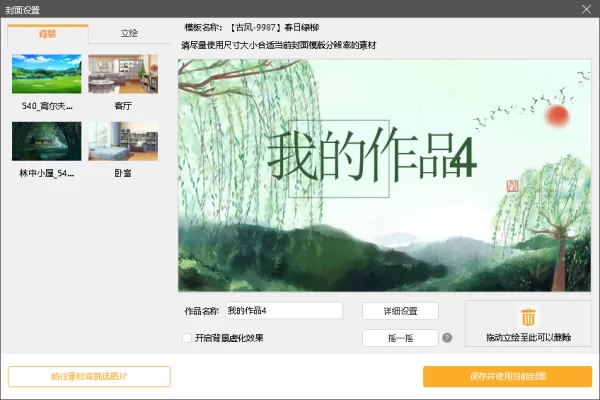
Task: Enable the 开启背景虚化效果 checkbox
Action: [187, 338]
